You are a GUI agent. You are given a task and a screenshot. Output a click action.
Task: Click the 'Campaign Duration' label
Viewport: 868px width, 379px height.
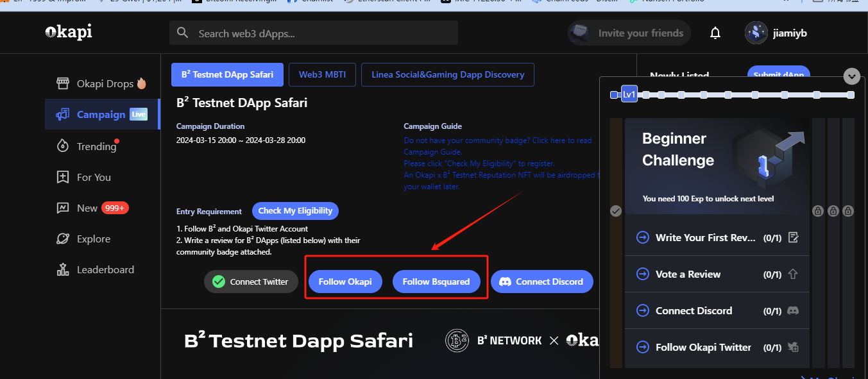pyautogui.click(x=210, y=126)
